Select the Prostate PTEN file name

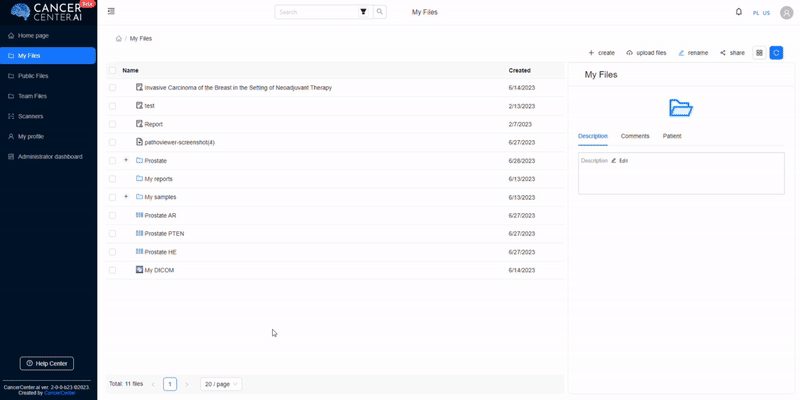[164, 234]
